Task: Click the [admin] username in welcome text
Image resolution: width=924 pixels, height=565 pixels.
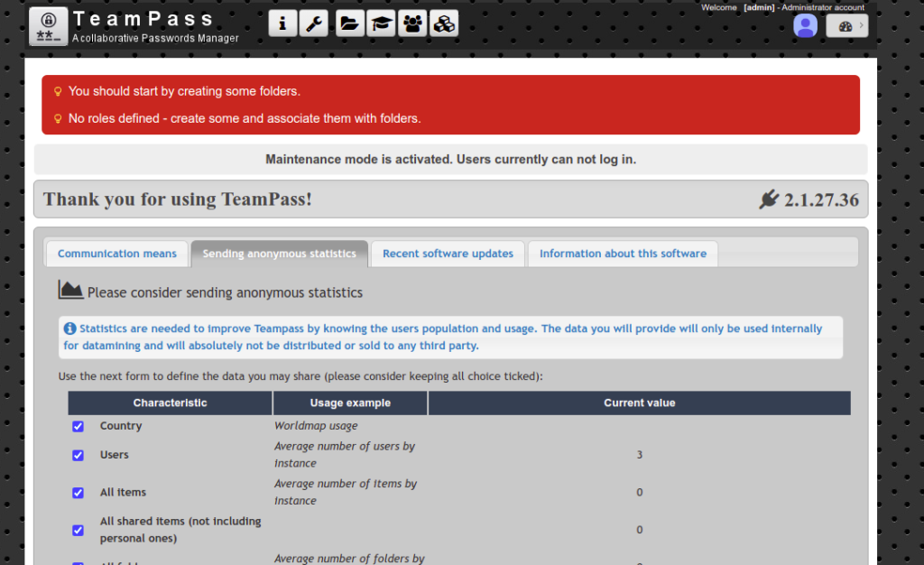Action: [759, 7]
